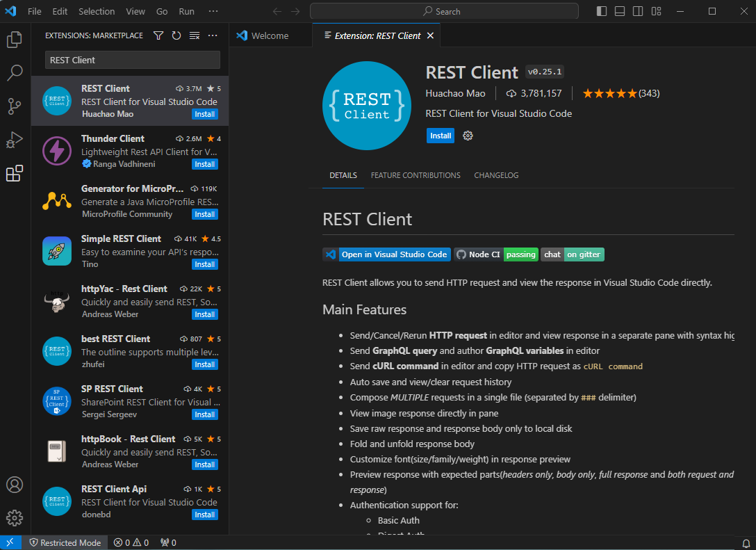Open the FEATURE CONTRIBUTIONS tab
The image size is (756, 550).
(x=416, y=175)
